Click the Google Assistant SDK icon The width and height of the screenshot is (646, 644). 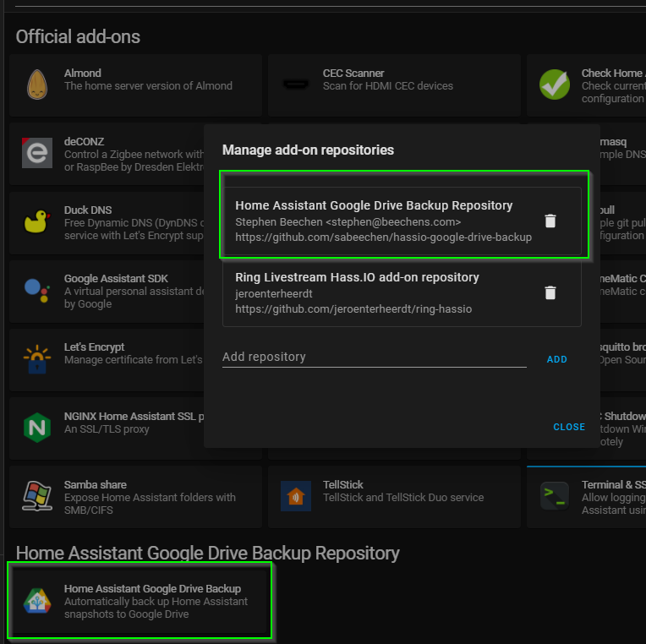coord(37,290)
